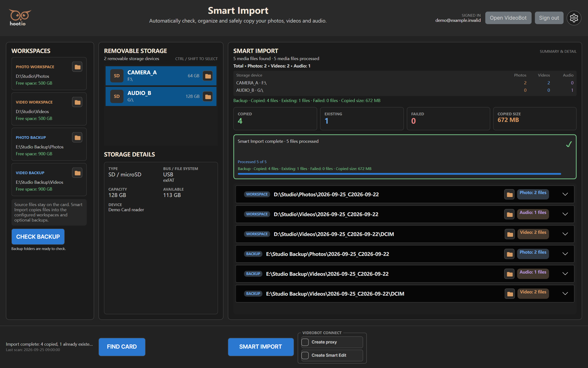Click SUMMARY & DETAIL label

click(558, 51)
